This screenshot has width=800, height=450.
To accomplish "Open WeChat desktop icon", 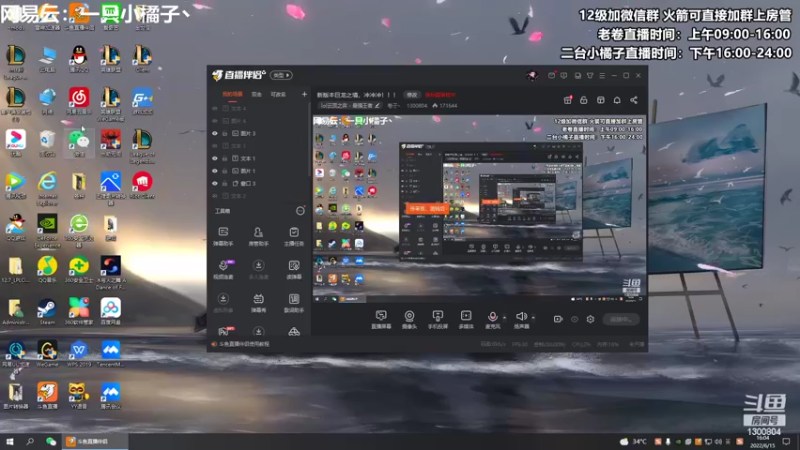I will click(x=79, y=143).
